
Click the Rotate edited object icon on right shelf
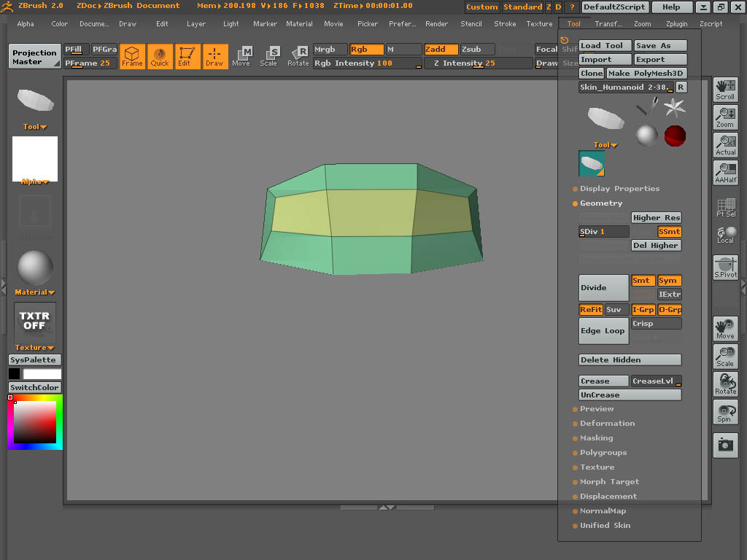tap(725, 384)
